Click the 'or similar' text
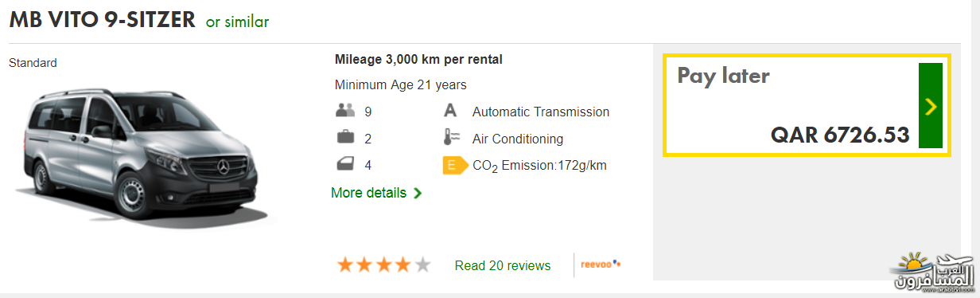Viewport: 980px width, 298px height. (238, 22)
